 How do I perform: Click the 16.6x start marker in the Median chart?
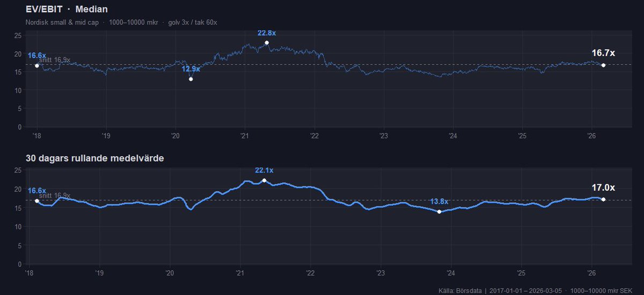pos(37,66)
